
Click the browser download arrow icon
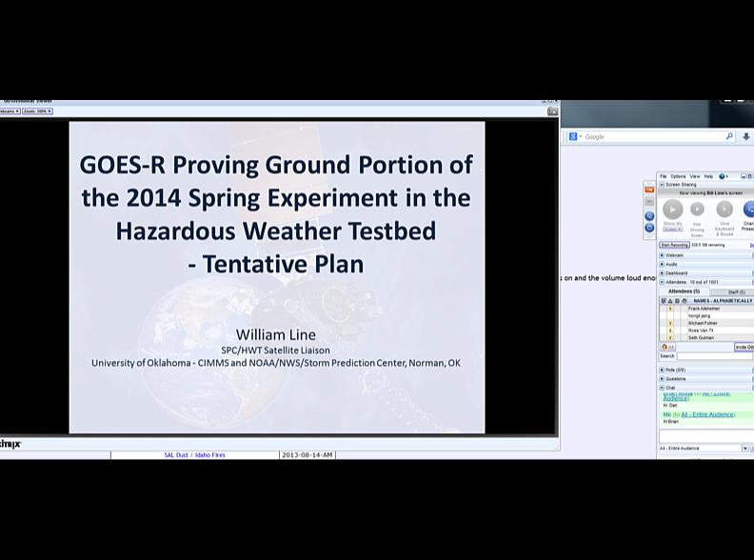click(x=746, y=137)
